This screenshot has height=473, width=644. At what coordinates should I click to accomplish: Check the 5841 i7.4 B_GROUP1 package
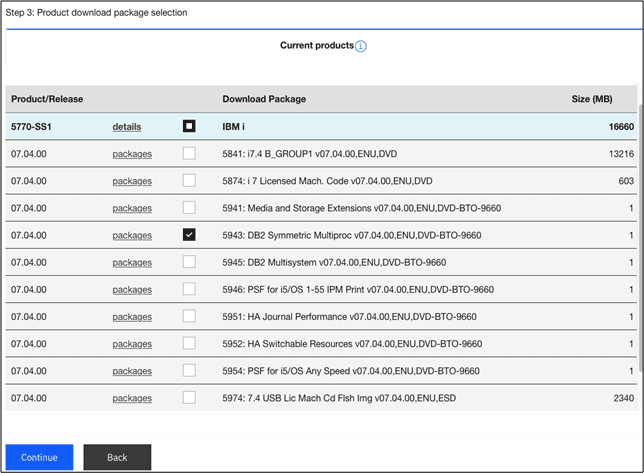189,154
